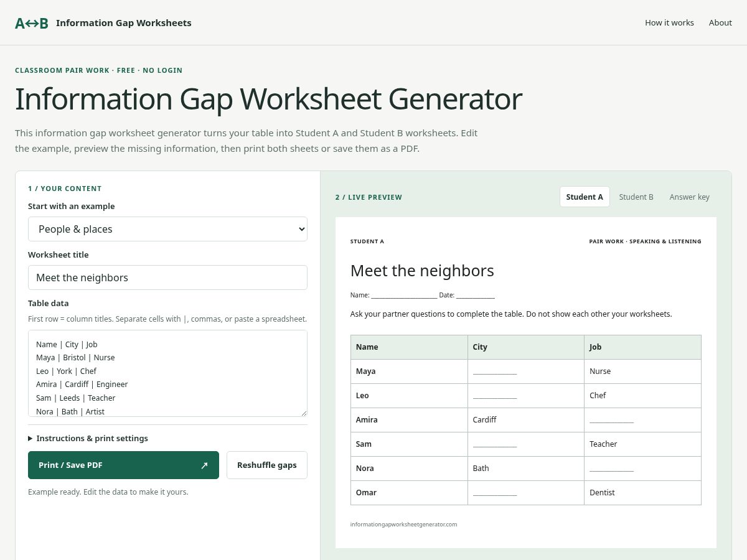The width and height of the screenshot is (747, 560).
Task: Click the Bath cell in the preview table
Action: pyautogui.click(x=526, y=469)
